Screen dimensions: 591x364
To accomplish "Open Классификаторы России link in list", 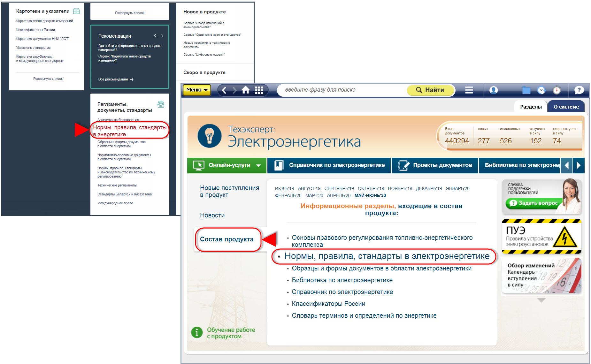I will coord(328,304).
